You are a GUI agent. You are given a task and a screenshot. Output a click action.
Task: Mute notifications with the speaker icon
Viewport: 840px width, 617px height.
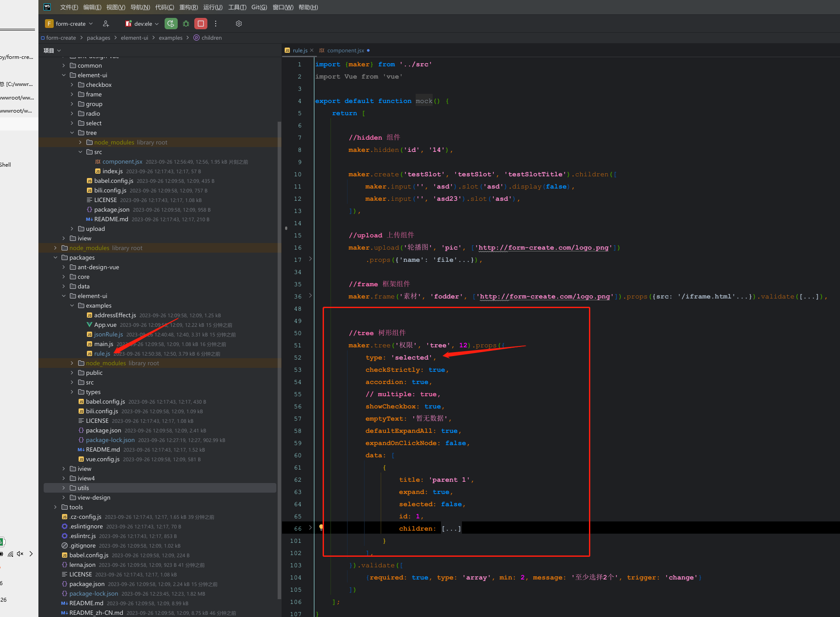click(20, 554)
